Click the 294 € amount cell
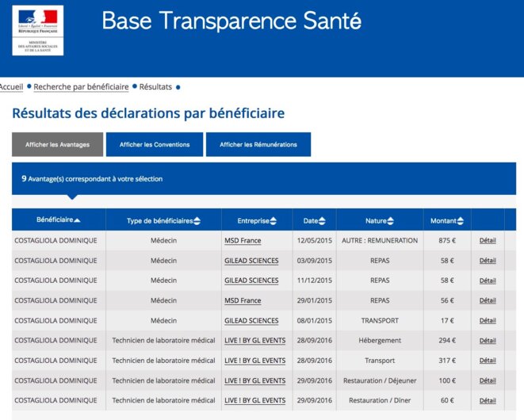Viewport: 524px width, 420px height. [447, 341]
